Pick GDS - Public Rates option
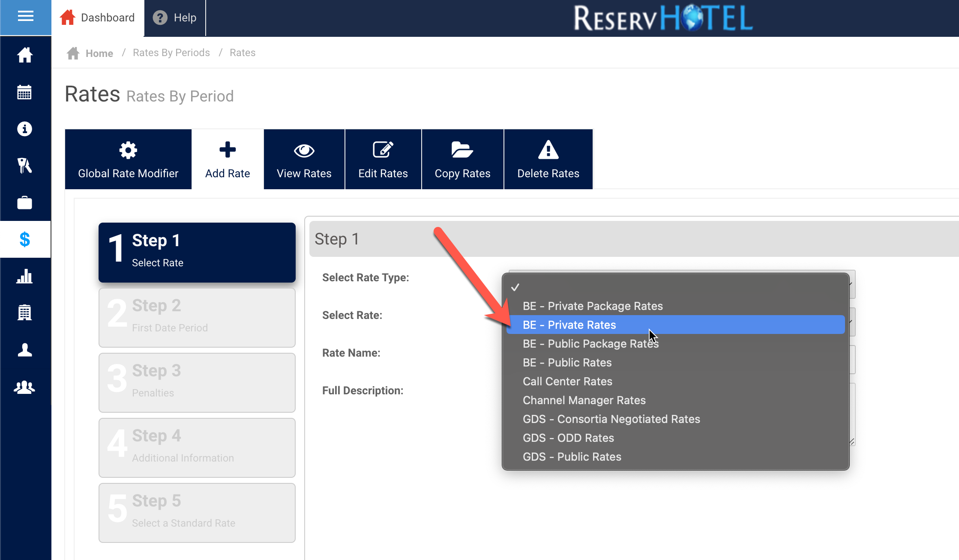This screenshot has width=959, height=560. 572,457
